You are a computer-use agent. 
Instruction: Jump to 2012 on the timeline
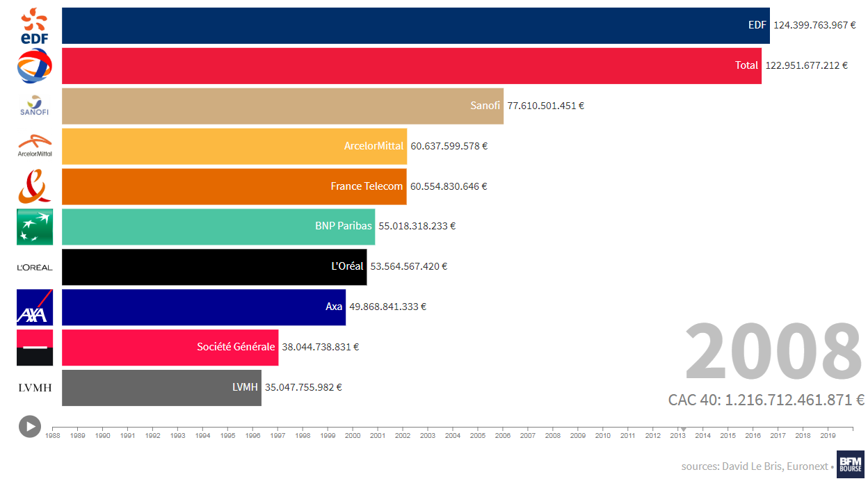point(653,435)
